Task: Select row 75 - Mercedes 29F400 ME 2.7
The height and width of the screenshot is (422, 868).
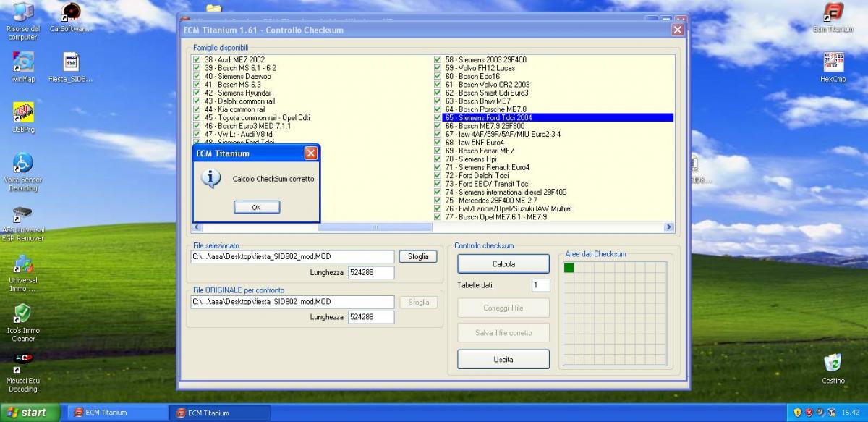Action: coord(491,201)
